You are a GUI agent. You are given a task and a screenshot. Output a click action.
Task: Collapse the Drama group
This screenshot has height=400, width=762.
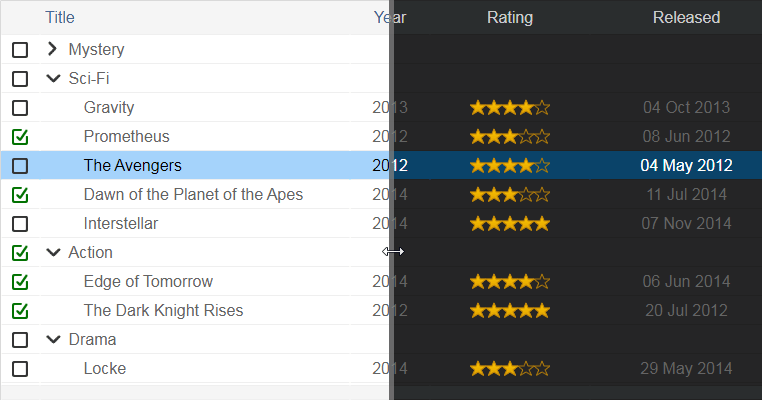53,339
